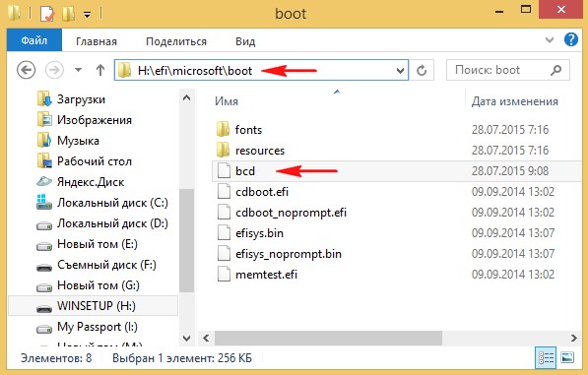Switch to large thumbnails view
Image resolution: width=588 pixels, height=375 pixels.
567,357
